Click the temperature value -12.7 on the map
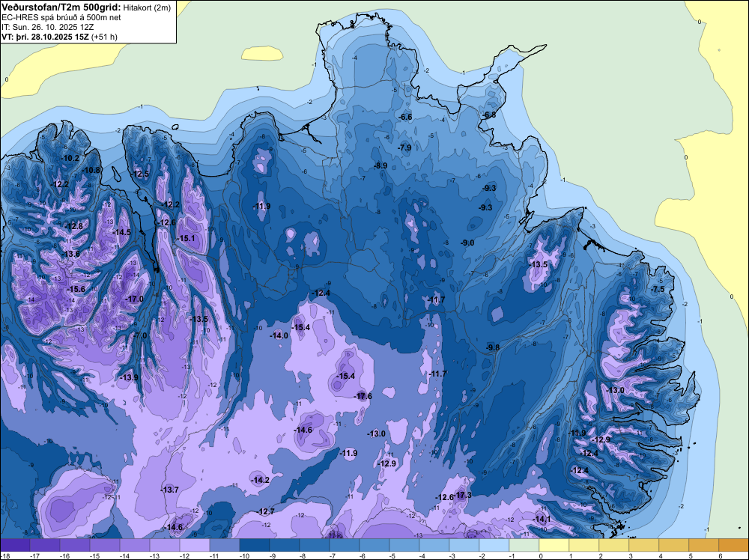Viewport: 749px width, 560px height. (x=266, y=512)
